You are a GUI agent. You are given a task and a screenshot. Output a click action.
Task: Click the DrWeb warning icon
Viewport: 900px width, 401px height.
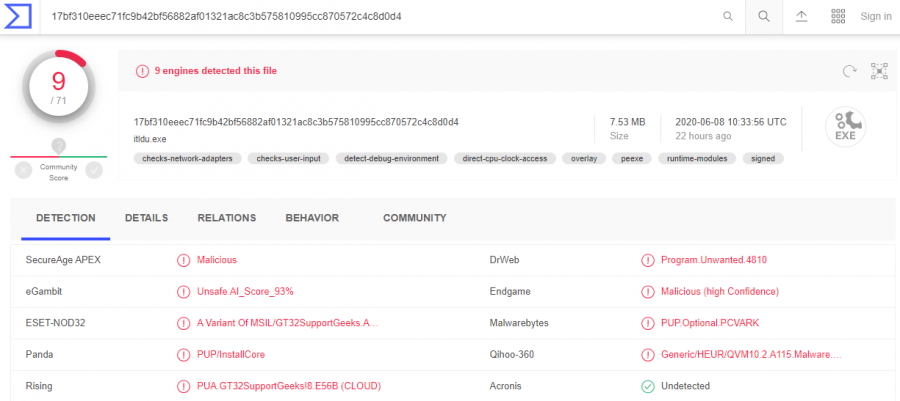click(x=647, y=260)
